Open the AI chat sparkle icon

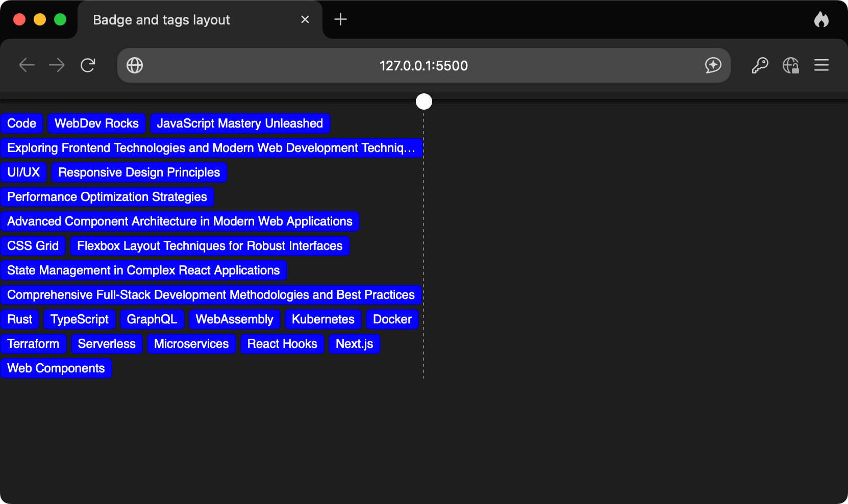(713, 65)
